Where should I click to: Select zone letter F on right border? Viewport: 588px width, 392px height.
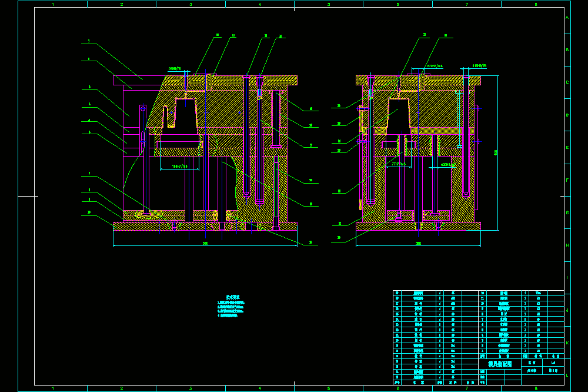point(567,180)
